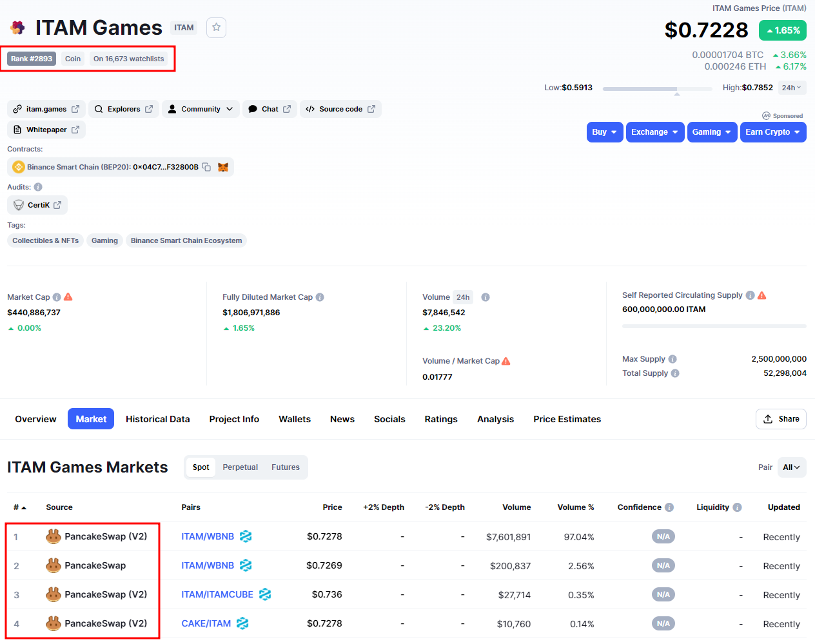The width and height of the screenshot is (815, 644).
Task: Open the Pair All filter dropdown
Action: [792, 467]
